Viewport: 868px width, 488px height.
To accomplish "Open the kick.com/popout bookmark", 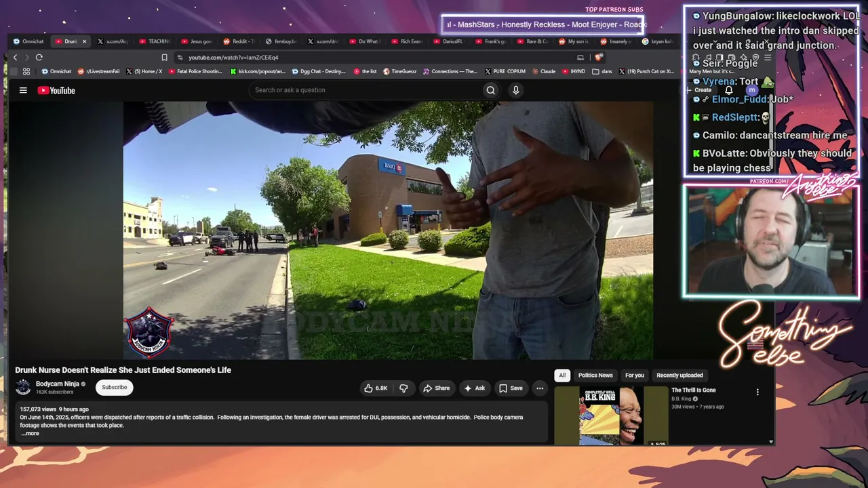I will [x=258, y=71].
